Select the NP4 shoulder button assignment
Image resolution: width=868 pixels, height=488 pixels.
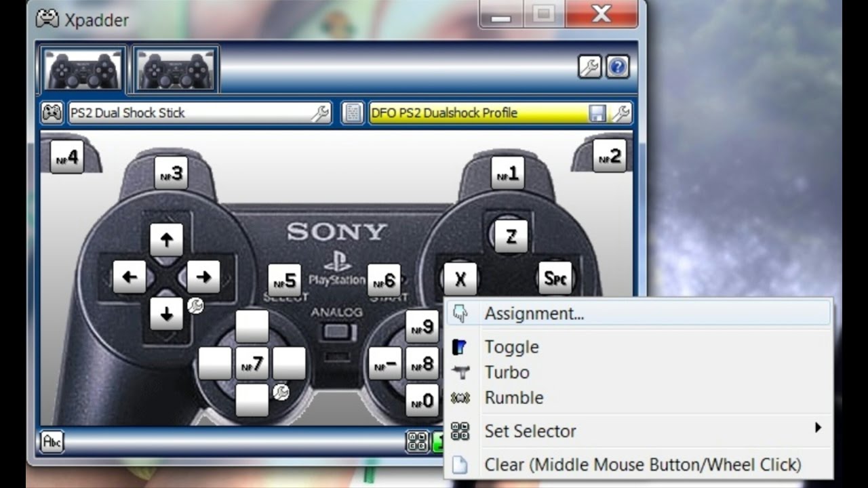coord(66,157)
